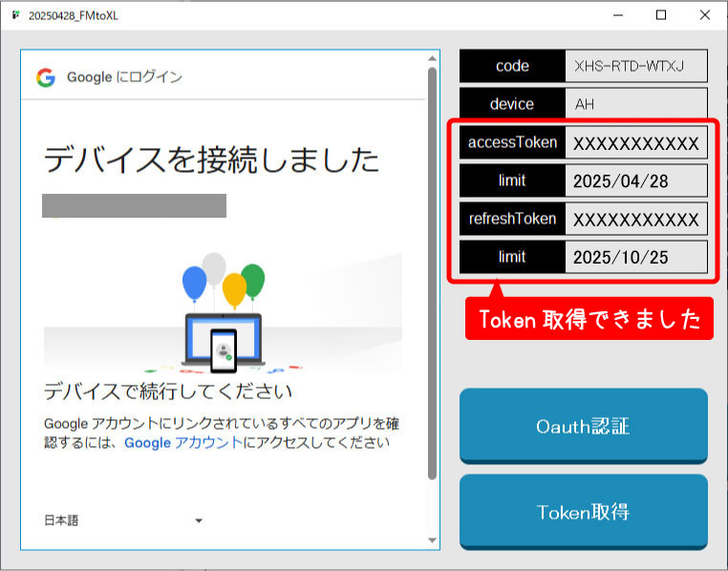The height and width of the screenshot is (571, 728).
Task: Minimize the 20250428_FMtoXL window
Action: (618, 15)
